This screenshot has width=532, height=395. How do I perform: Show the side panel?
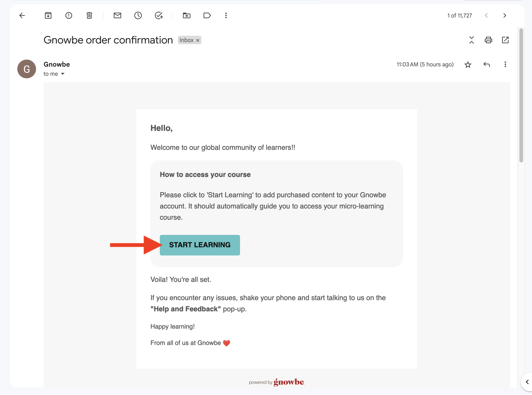[527, 382]
